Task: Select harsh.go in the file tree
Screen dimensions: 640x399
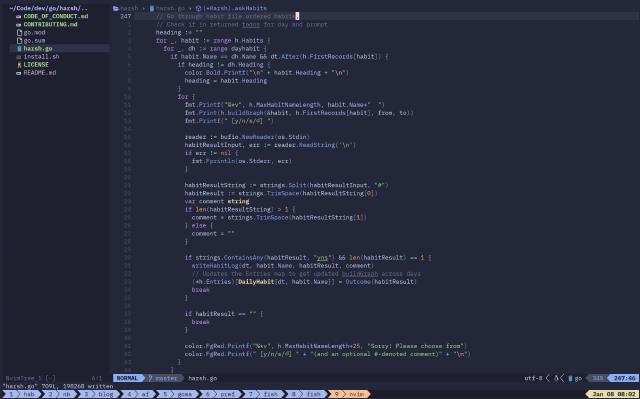Action: click(38, 49)
